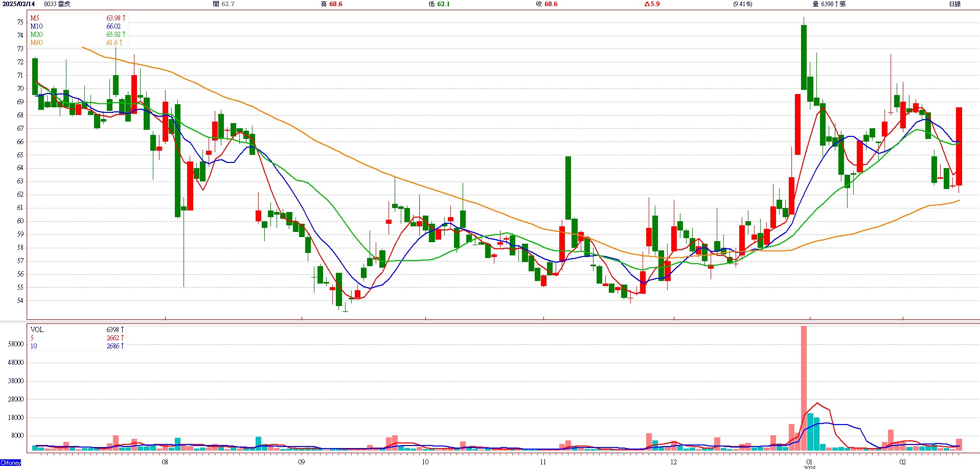Click the low price 低 62.1
980x469 pixels.
[x=439, y=4]
